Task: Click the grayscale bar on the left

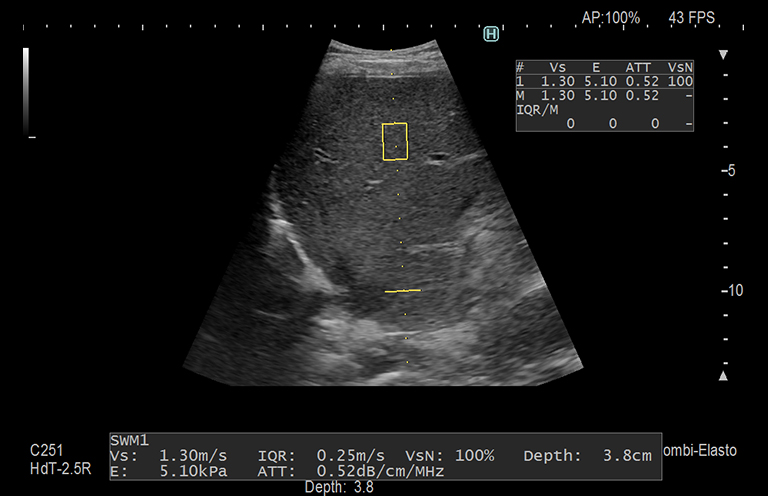Action: pyautogui.click(x=26, y=90)
